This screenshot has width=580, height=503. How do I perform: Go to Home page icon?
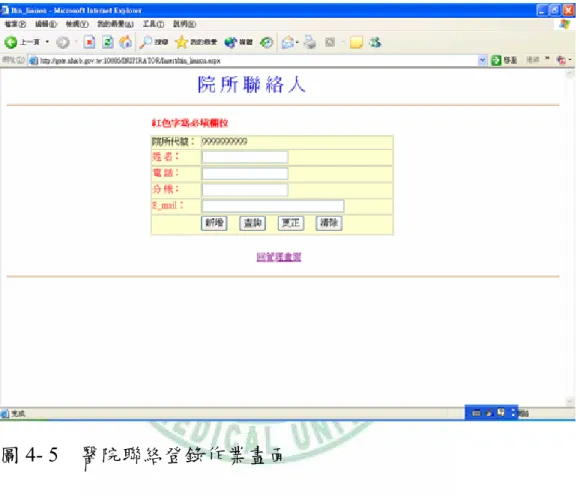click(125, 42)
